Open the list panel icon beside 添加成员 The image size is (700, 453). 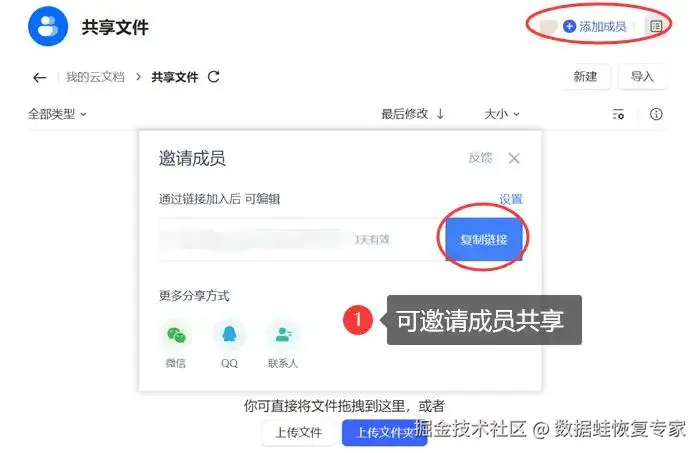(656, 26)
